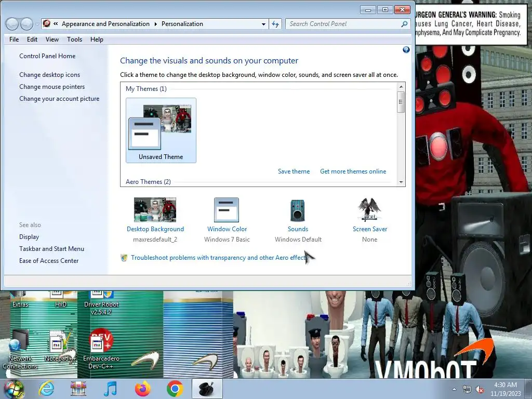Launch Google Chrome from the taskbar

point(175,389)
